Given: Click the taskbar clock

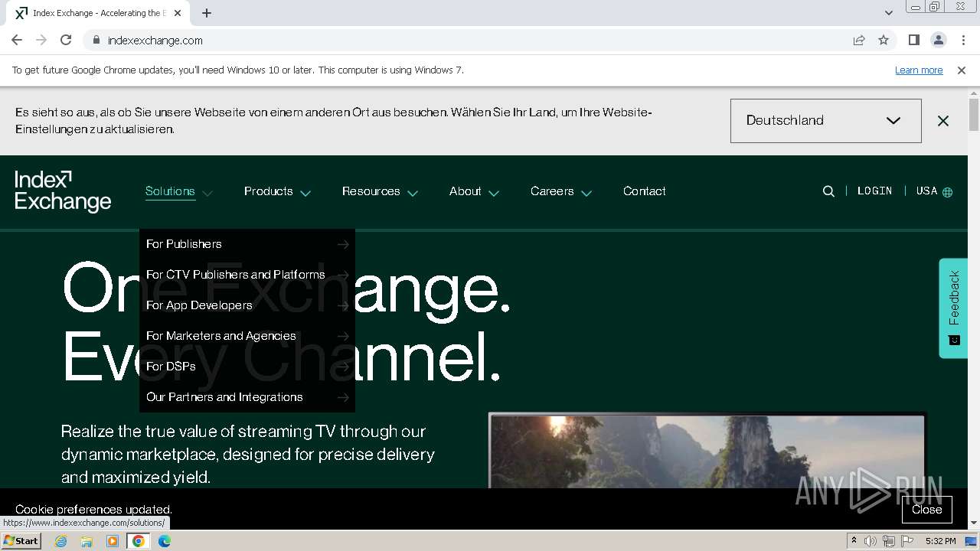Looking at the screenshot, I should 940,541.
